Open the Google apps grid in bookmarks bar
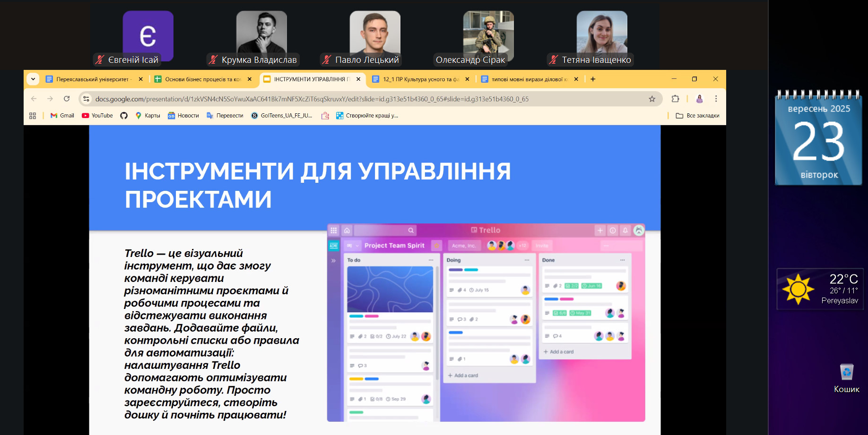868x435 pixels. (33, 116)
